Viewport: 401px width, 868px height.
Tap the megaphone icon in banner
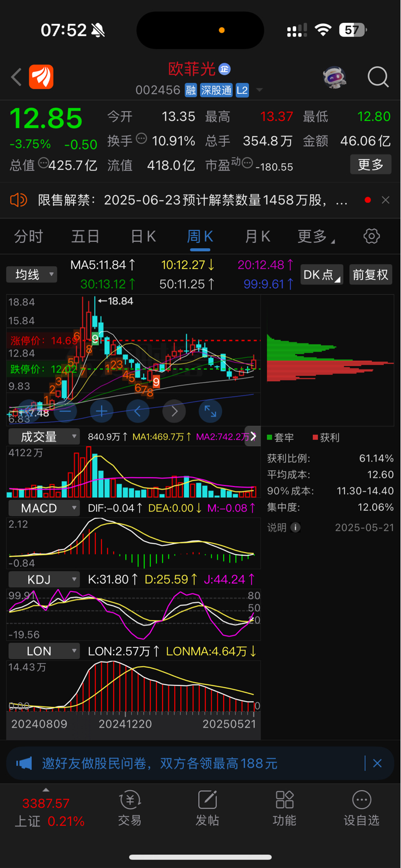pyautogui.click(x=24, y=763)
